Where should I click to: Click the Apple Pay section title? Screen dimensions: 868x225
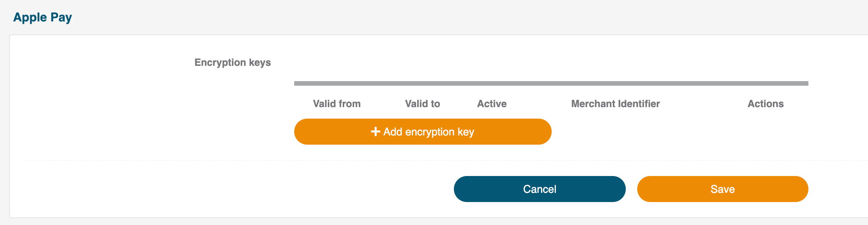tap(42, 18)
